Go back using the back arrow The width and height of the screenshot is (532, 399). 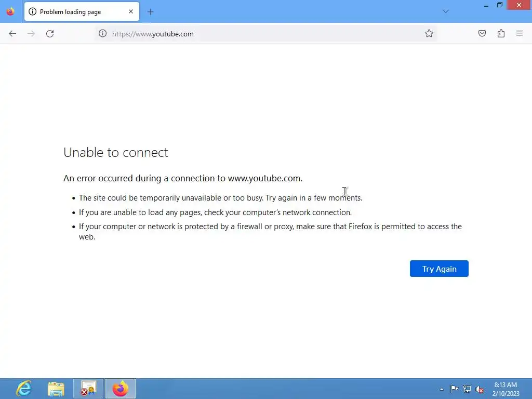pyautogui.click(x=12, y=34)
